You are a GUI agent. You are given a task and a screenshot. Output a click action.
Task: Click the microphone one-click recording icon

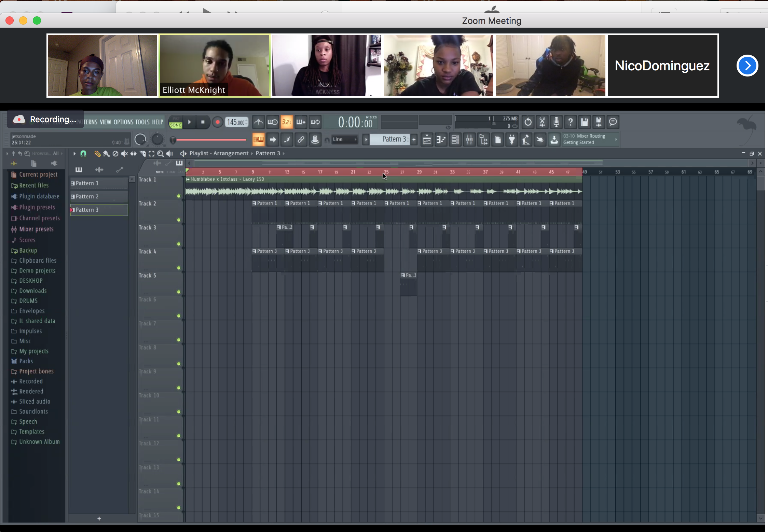coord(556,122)
